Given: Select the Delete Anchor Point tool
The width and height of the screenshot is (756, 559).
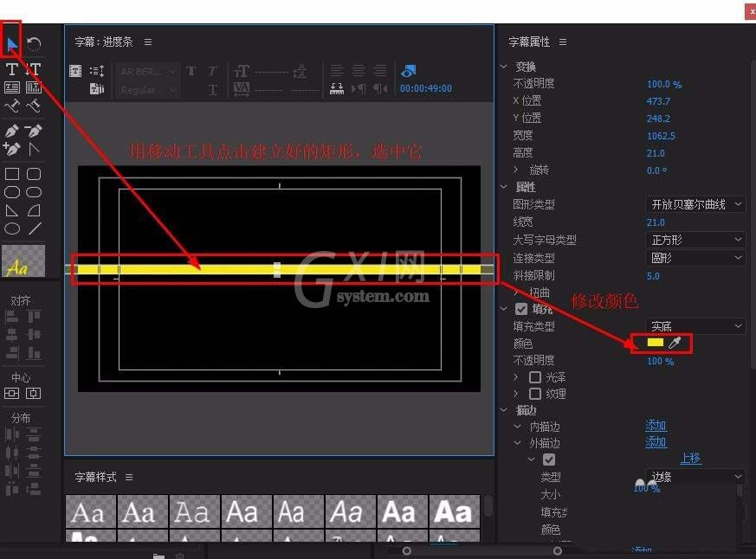Looking at the screenshot, I should (33, 131).
